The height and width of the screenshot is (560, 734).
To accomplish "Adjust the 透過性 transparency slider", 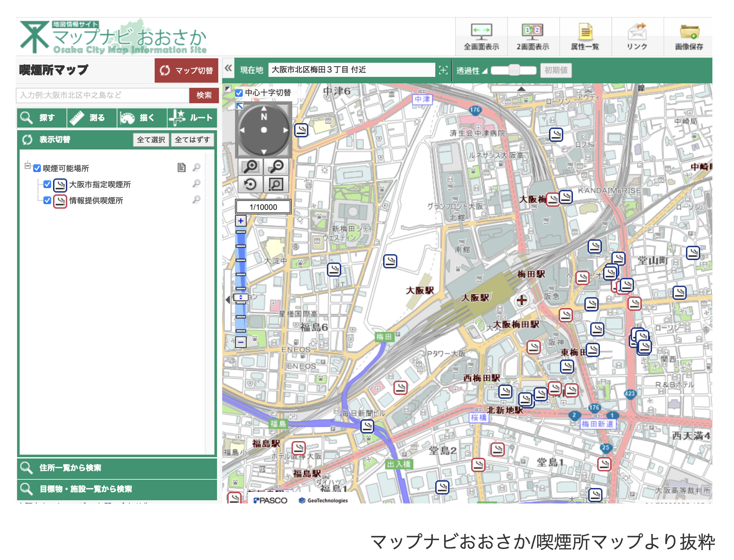I will point(514,70).
